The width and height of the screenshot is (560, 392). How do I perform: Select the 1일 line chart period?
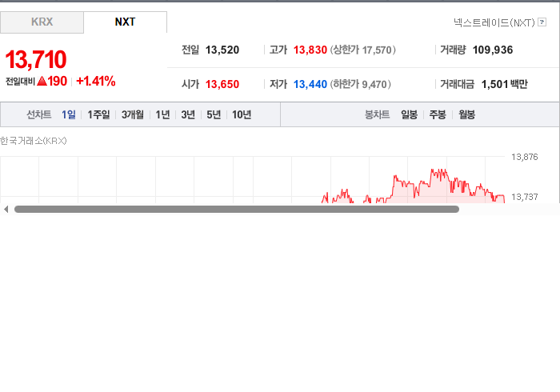[x=69, y=114]
